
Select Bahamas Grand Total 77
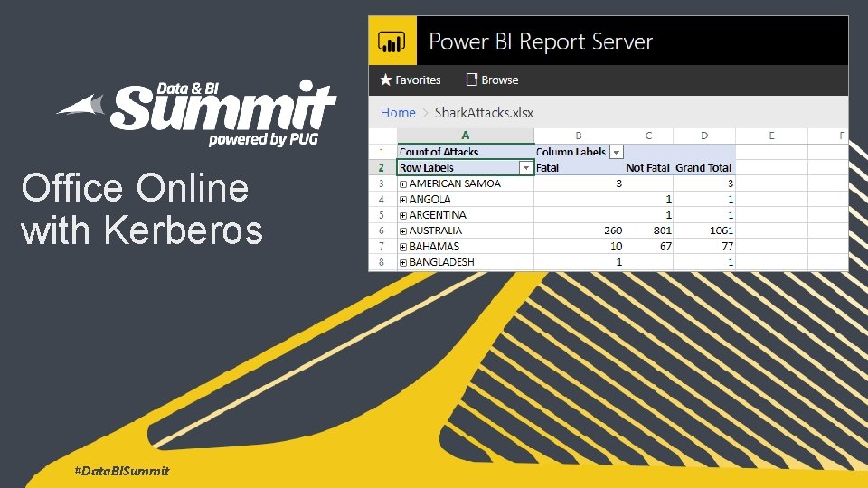704,247
